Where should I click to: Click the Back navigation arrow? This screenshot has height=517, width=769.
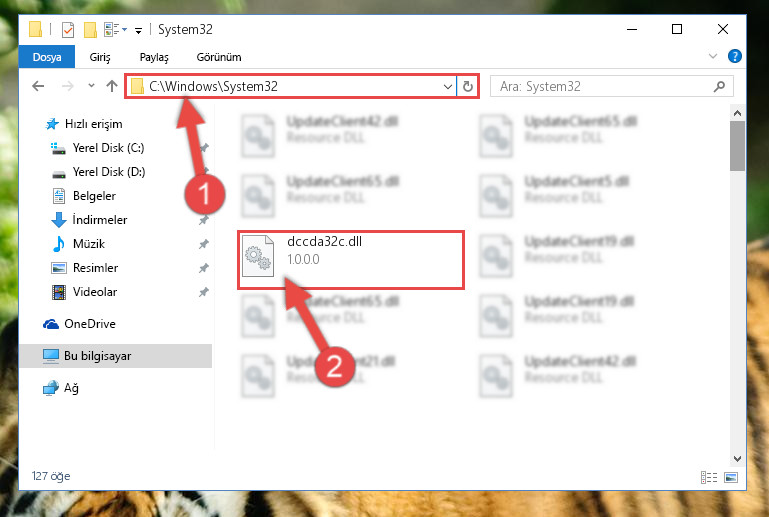point(38,86)
